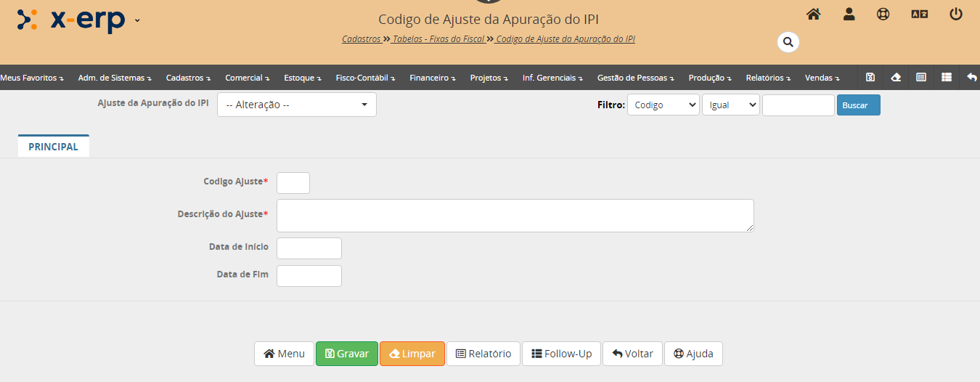Open the Codigo filter field dropdown
The width and height of the screenshot is (980, 382).
(663, 105)
